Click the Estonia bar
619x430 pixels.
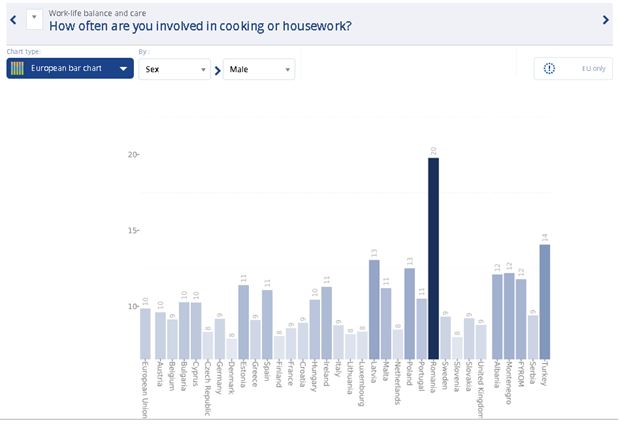243,322
